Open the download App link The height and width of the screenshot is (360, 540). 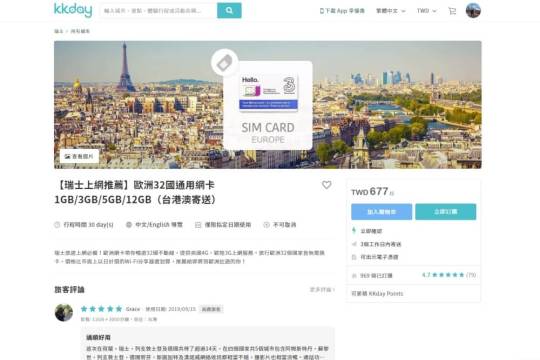(342, 11)
